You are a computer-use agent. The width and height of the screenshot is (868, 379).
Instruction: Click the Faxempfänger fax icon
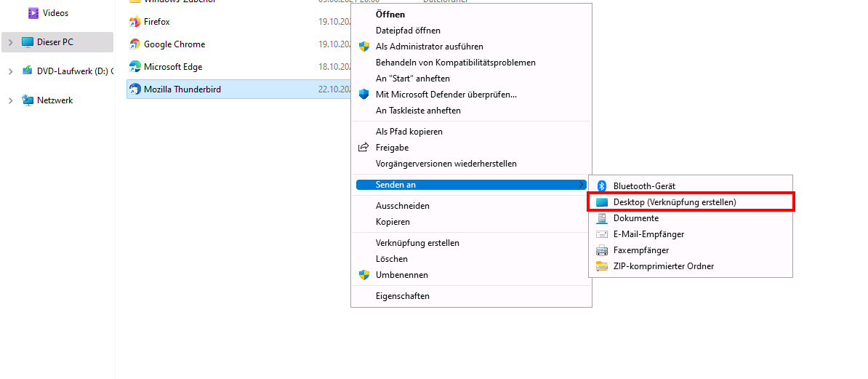coord(602,250)
